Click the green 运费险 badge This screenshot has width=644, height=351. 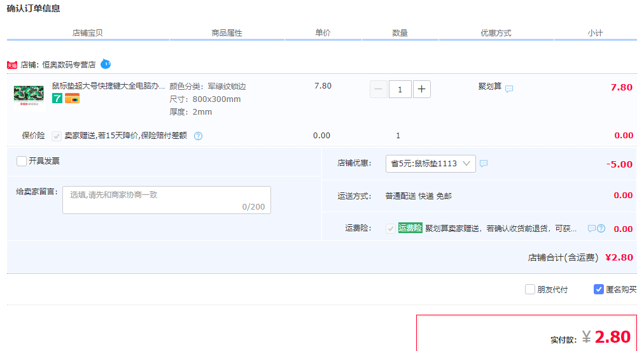click(x=410, y=228)
